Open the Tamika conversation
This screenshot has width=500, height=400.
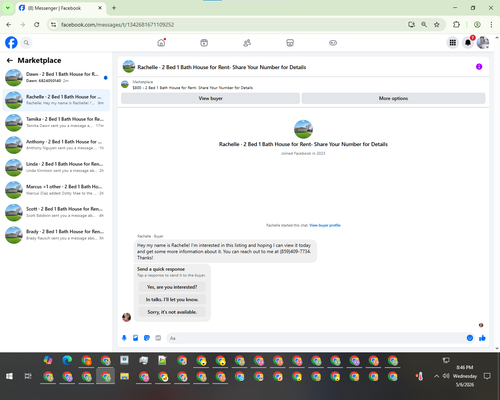click(x=56, y=122)
